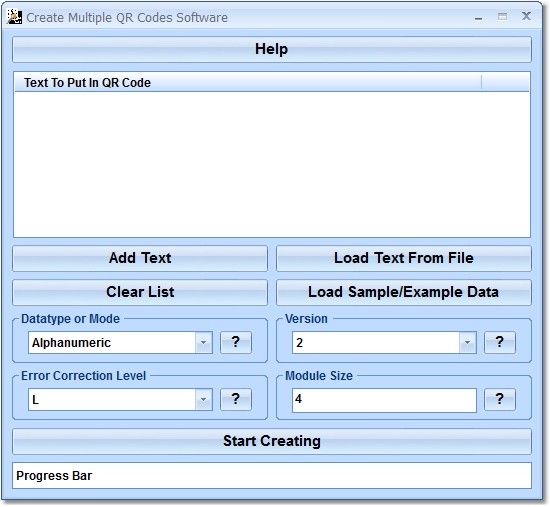Image resolution: width=550 pixels, height=507 pixels.
Task: Click the Help button
Action: click(272, 49)
